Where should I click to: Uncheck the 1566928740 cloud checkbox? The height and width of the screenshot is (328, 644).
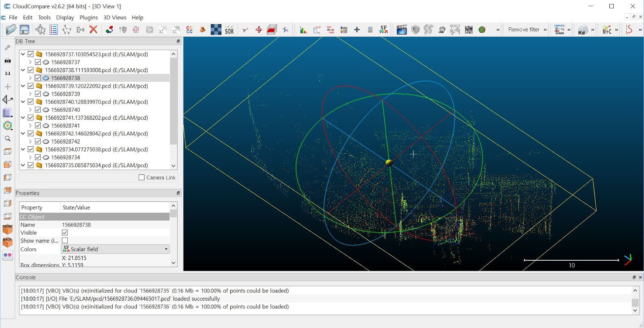click(38, 110)
